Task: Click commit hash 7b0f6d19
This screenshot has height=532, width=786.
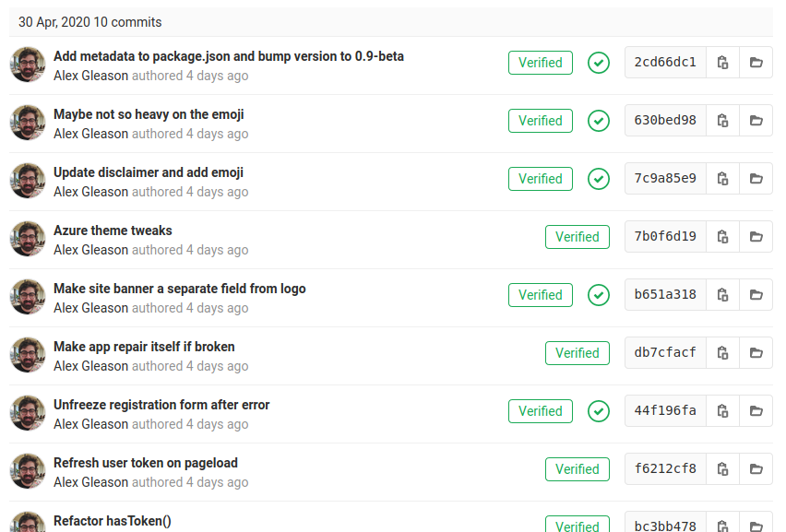Action: tap(665, 237)
